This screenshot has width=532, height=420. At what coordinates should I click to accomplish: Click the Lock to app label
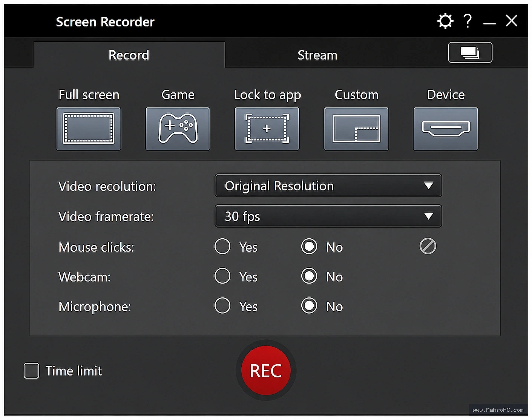267,95
